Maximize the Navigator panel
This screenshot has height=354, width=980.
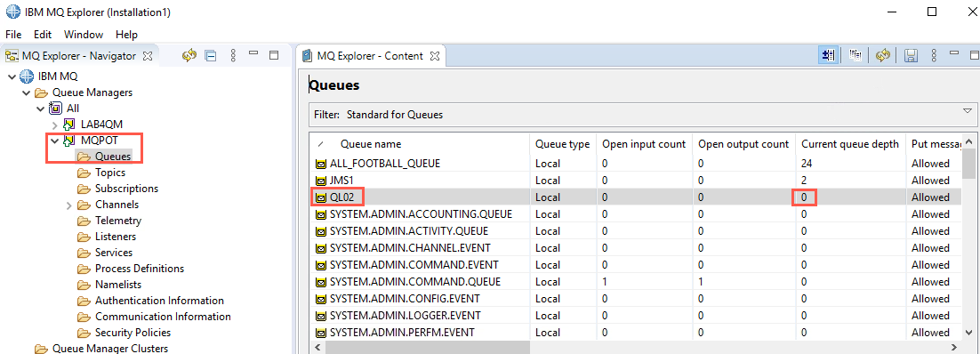pyautogui.click(x=274, y=55)
